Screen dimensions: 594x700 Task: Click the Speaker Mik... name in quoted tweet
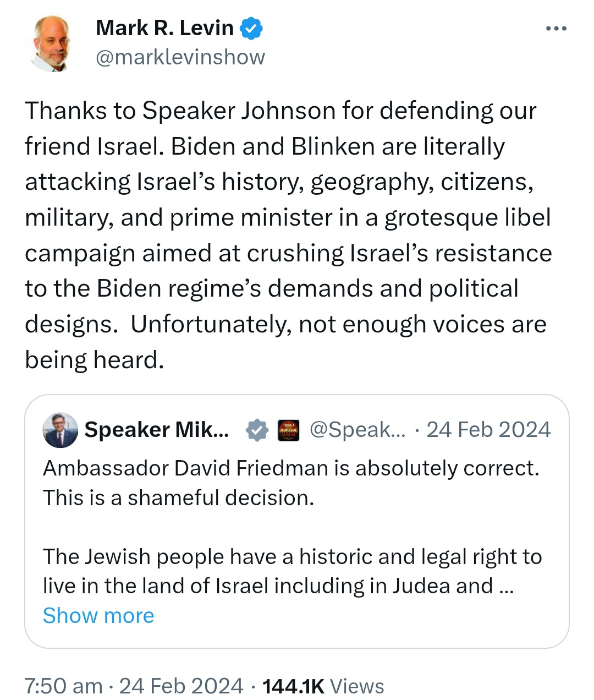point(157,430)
